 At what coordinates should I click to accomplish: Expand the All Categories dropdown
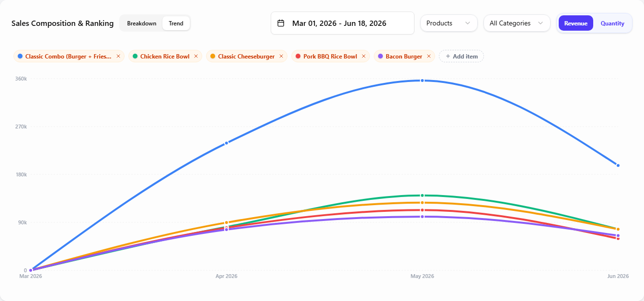click(x=517, y=23)
